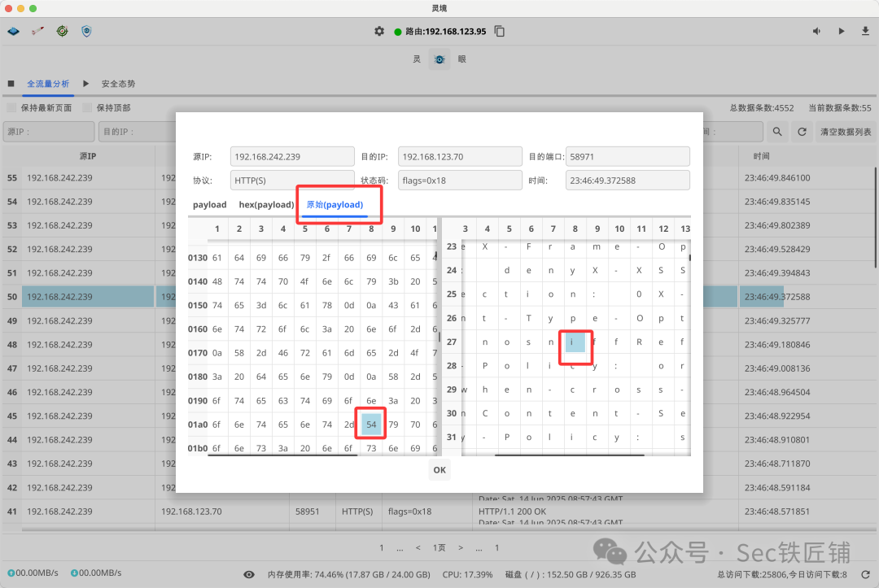The image size is (879, 588).
Task: Switch to the 安全态势 tab
Action: pyautogui.click(x=118, y=83)
